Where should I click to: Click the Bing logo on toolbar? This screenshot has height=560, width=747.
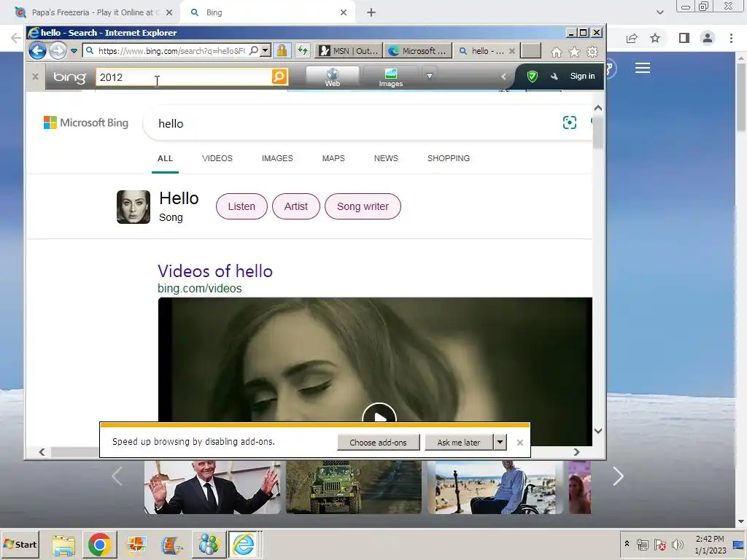(69, 77)
